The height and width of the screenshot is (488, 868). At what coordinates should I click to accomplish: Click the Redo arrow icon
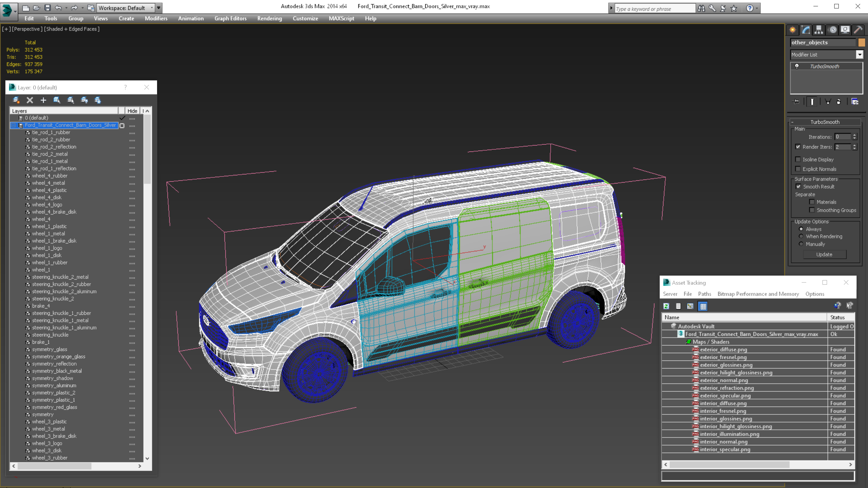pyautogui.click(x=74, y=8)
